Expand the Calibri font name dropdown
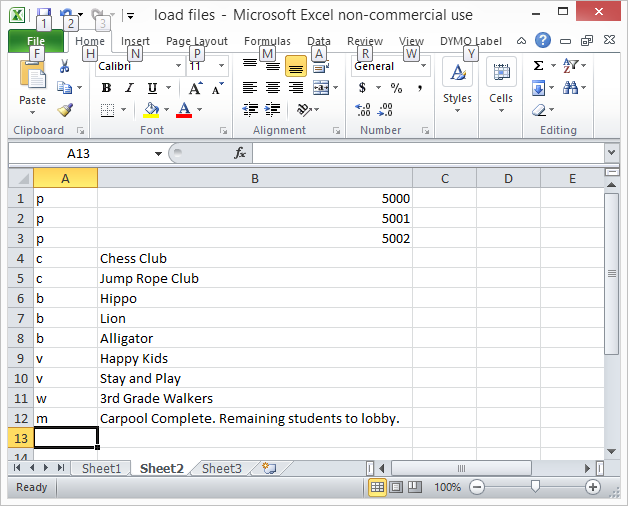628x506 pixels. click(178, 66)
